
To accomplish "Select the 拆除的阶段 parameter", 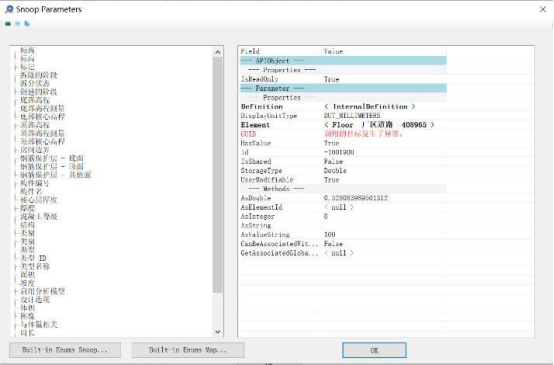I will (x=39, y=75).
